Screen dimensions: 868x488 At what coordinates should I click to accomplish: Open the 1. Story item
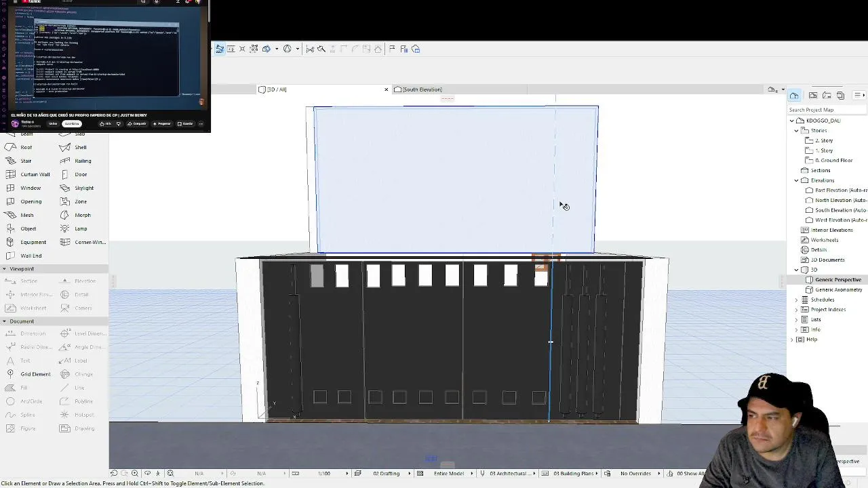tap(818, 150)
